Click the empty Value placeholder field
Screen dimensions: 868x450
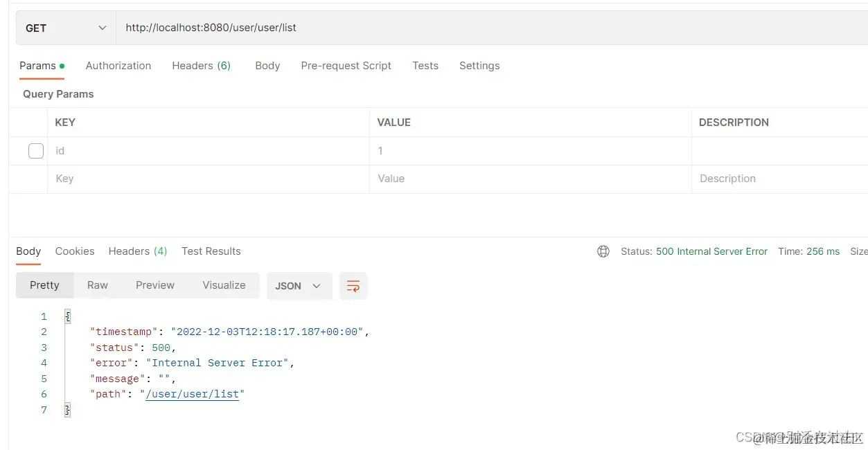pos(530,179)
